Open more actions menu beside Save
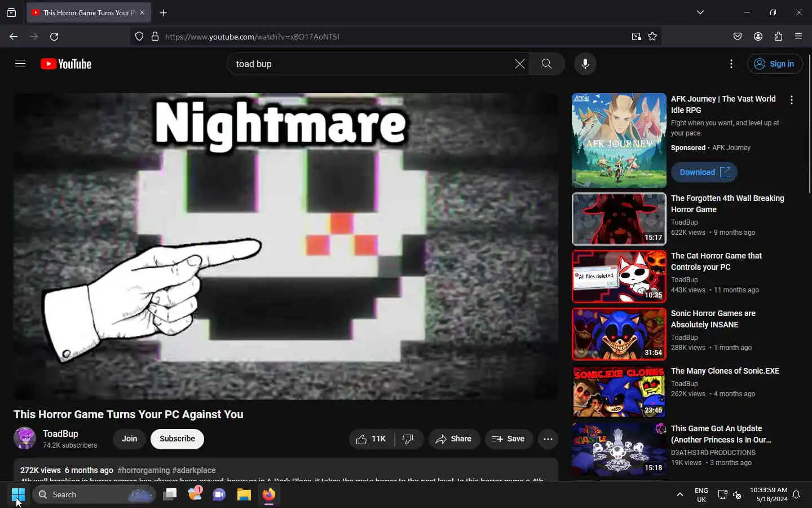 [548, 439]
